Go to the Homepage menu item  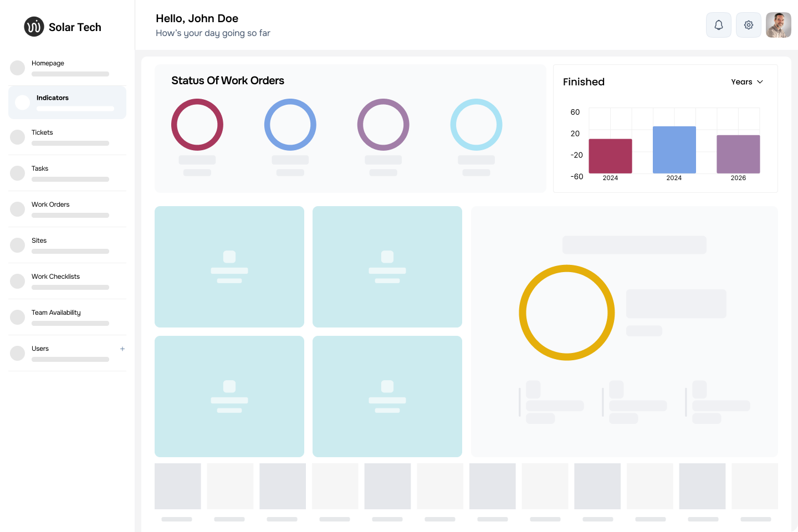coord(48,63)
